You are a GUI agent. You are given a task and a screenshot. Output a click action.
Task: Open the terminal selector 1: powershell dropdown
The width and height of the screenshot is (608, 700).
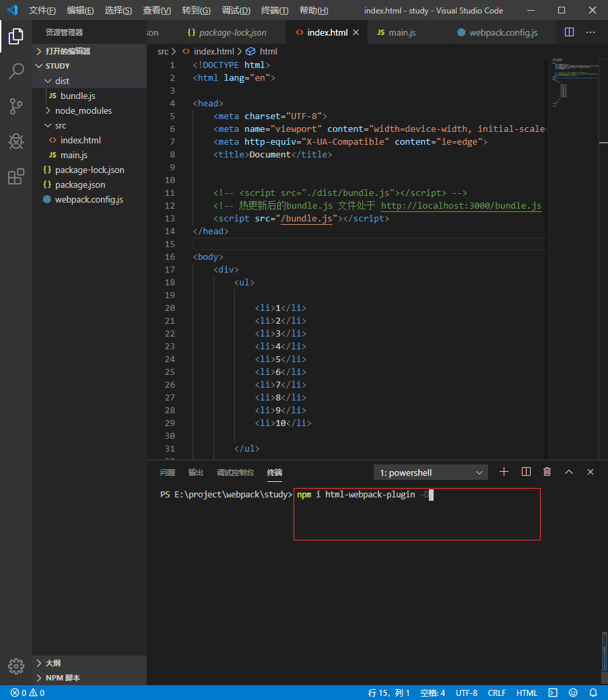431,473
